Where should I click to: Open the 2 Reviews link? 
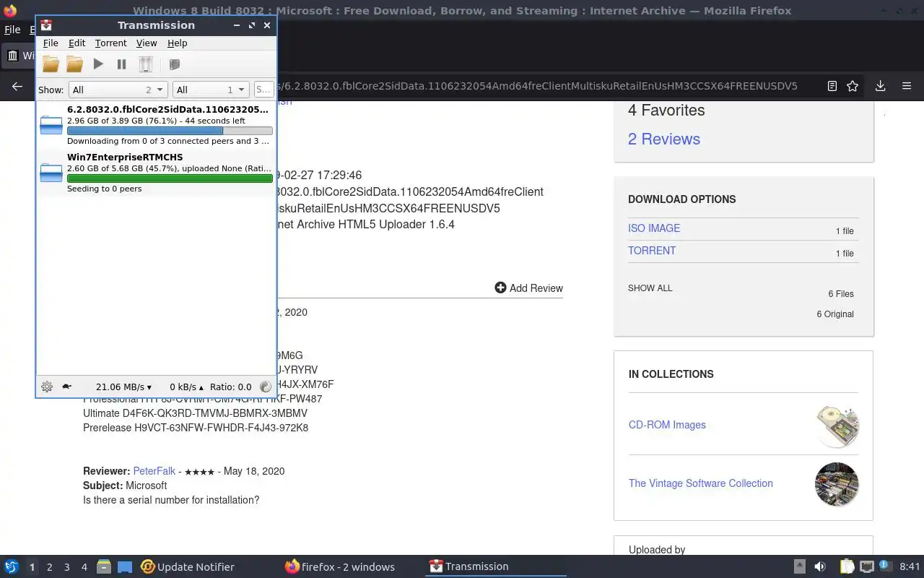tap(664, 139)
